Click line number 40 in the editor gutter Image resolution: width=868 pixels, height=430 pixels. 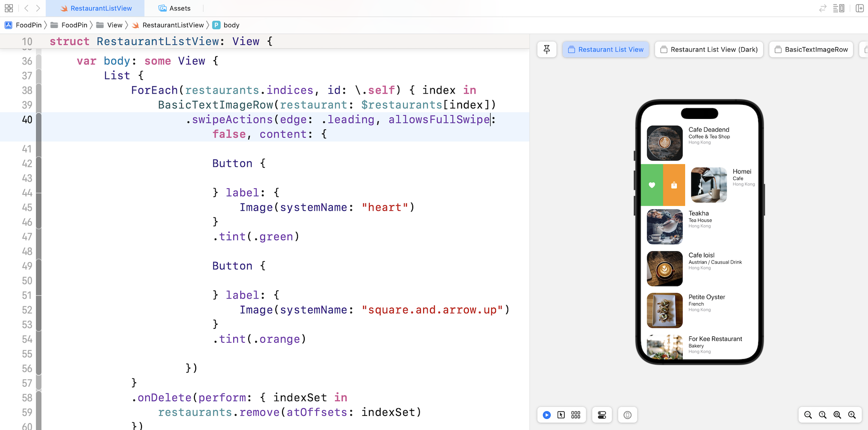point(26,120)
